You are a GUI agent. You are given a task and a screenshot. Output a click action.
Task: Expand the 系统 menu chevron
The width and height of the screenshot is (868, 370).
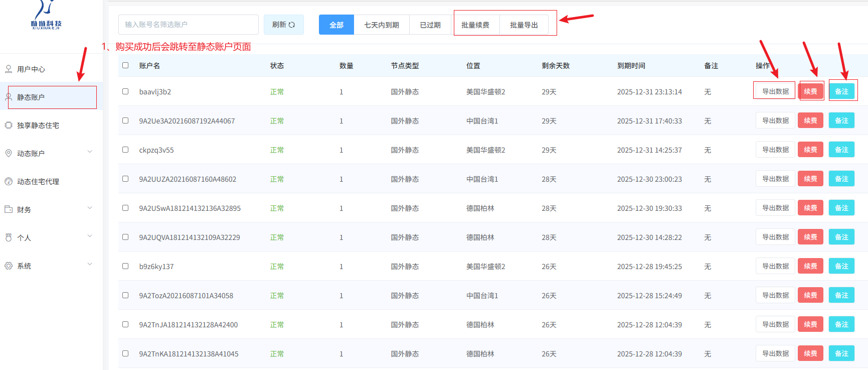[90, 264]
